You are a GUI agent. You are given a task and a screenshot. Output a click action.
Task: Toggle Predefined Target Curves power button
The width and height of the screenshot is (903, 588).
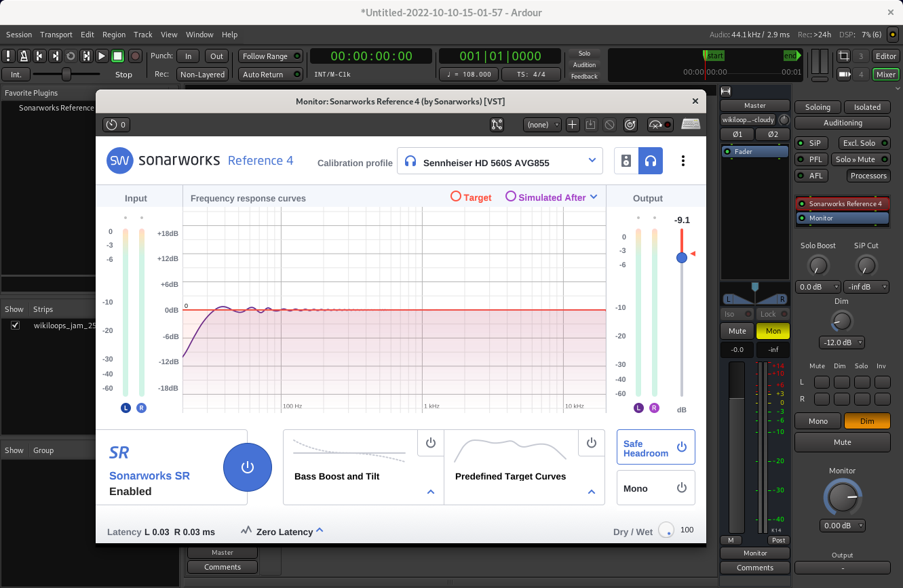[x=592, y=443]
